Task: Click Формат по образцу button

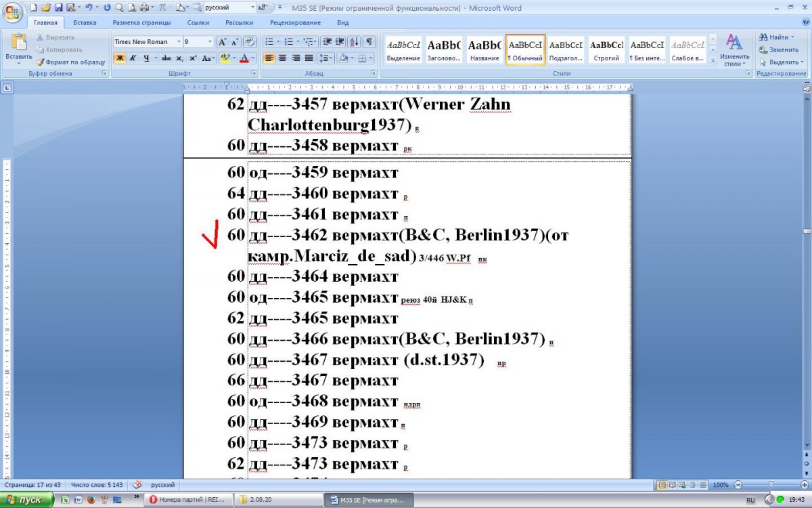Action: [x=70, y=62]
